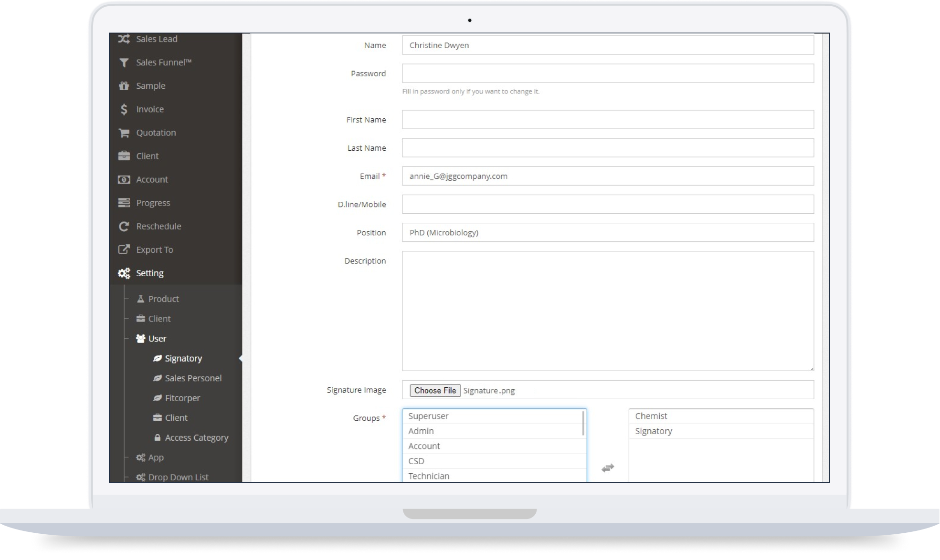Click the Quotation shopping cart icon
The height and width of the screenshot is (560, 940).
tap(124, 133)
